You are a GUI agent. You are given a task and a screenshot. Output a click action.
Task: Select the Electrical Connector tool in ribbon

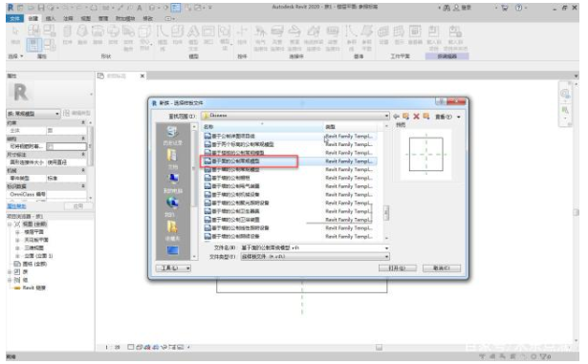[x=260, y=37]
